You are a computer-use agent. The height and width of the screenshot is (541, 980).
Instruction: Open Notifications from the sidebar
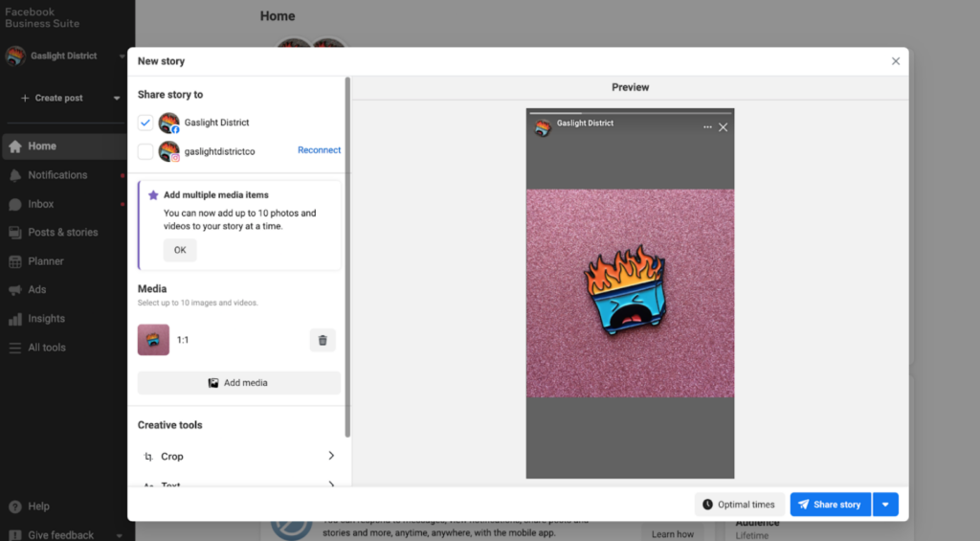click(57, 175)
